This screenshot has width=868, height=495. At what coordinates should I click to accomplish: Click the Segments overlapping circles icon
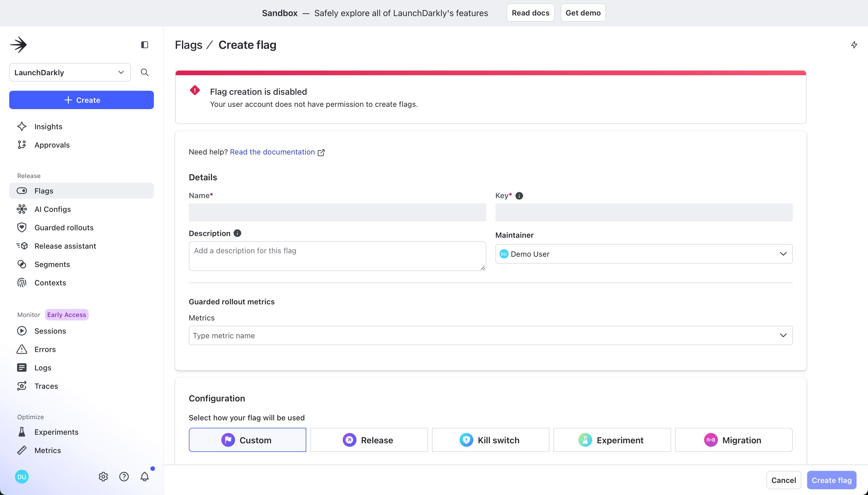click(22, 264)
